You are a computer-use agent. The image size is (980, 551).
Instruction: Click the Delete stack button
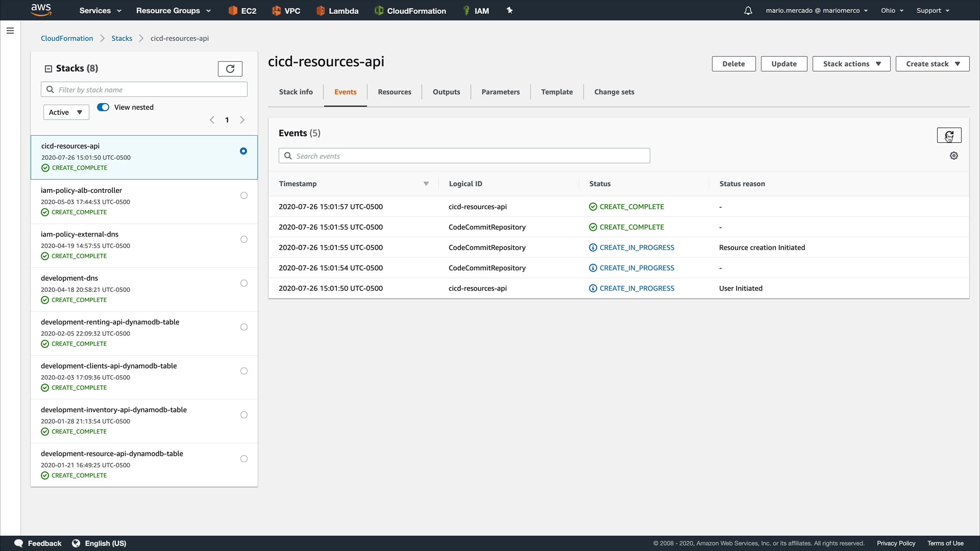tap(733, 64)
